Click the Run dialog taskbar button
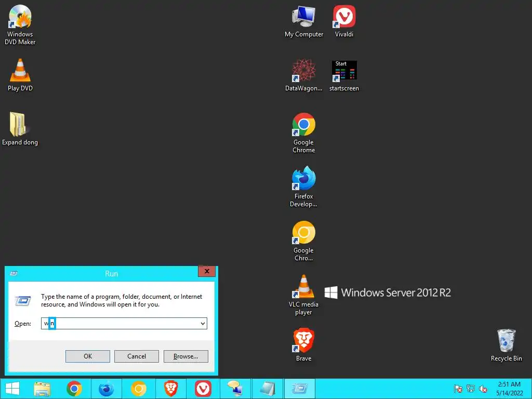This screenshot has height=399, width=532. click(300, 389)
